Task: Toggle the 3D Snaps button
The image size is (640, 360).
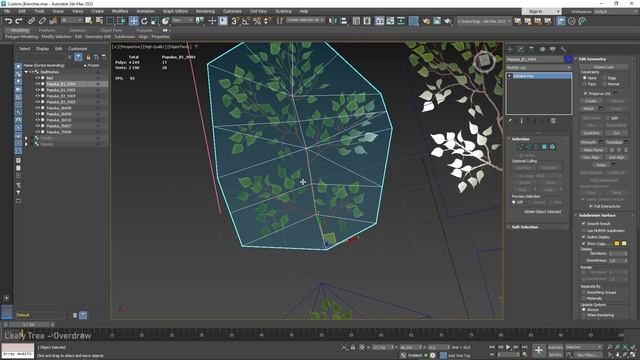Action: 235,21
